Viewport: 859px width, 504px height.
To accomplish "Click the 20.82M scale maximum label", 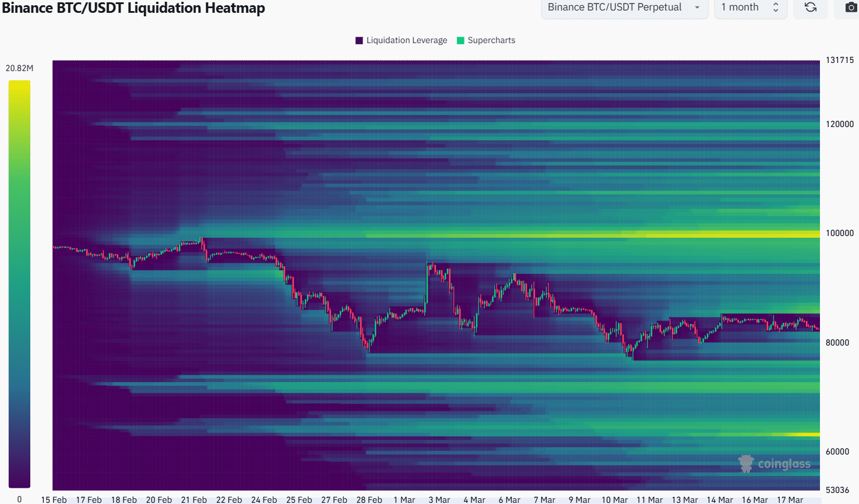I will click(x=20, y=68).
